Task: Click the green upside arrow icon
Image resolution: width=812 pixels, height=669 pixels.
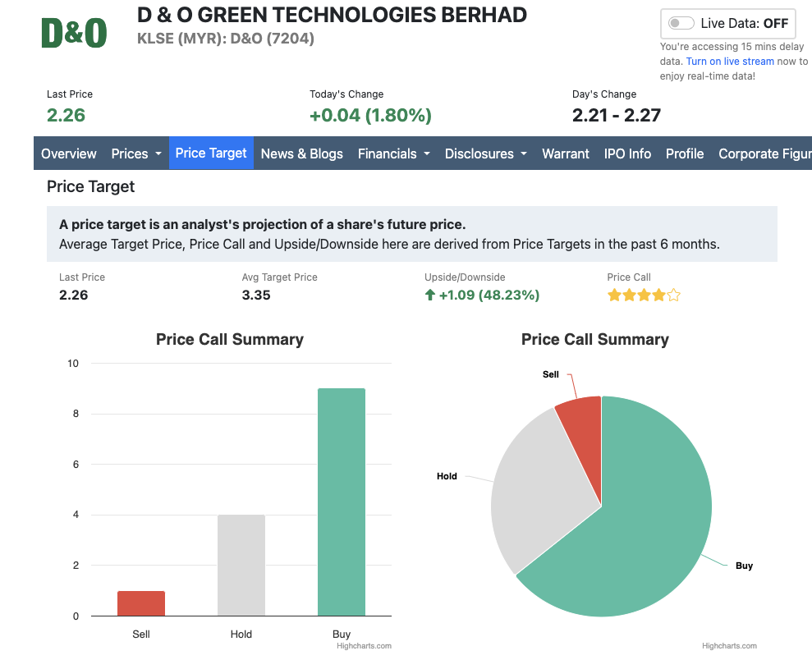Action: point(430,296)
